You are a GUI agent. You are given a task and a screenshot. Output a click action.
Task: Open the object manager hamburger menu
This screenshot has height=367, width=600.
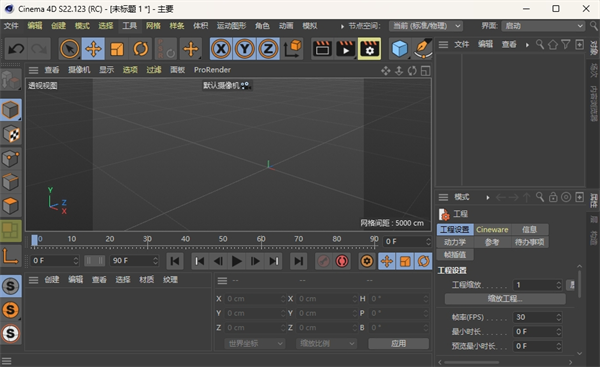[x=443, y=45]
